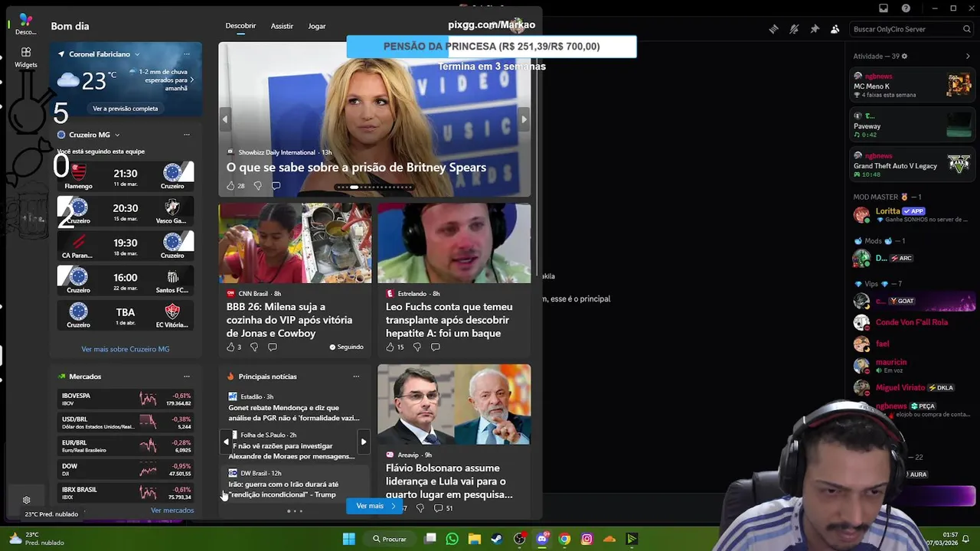Show Discord pinned messages
The width and height of the screenshot is (980, 551).
[815, 29]
